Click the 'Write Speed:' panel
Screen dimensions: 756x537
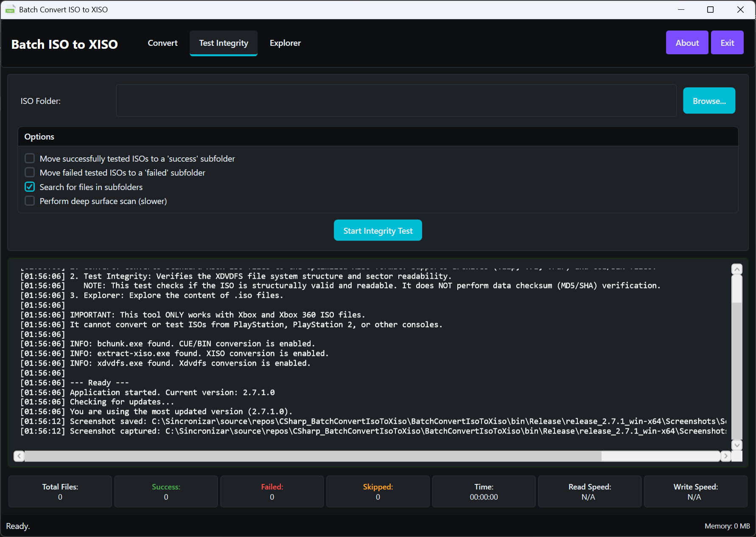696,492
